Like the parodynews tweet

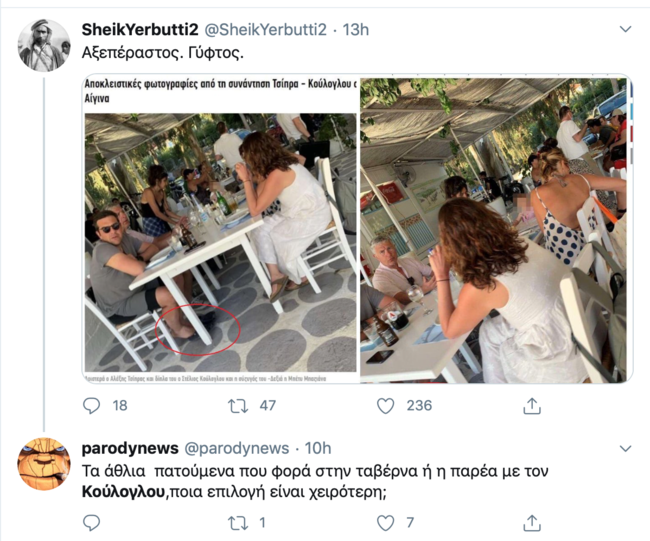point(386,523)
